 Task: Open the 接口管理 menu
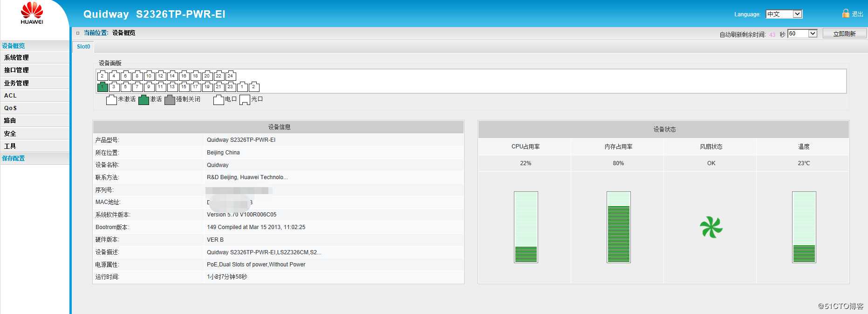tap(34, 70)
